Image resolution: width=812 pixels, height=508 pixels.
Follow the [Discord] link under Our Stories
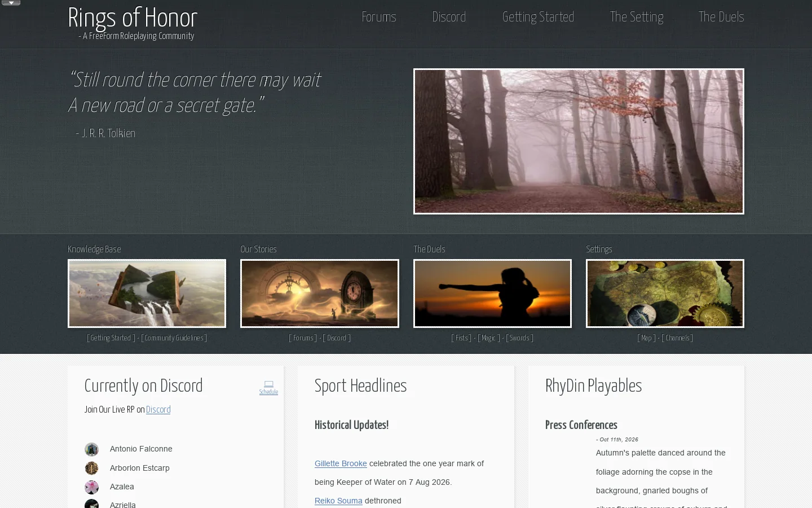337,338
